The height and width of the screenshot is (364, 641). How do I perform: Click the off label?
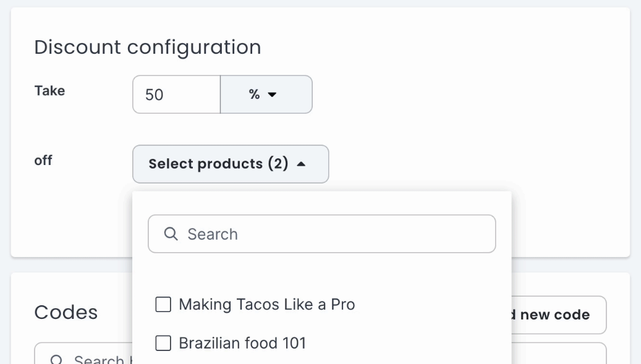43,161
